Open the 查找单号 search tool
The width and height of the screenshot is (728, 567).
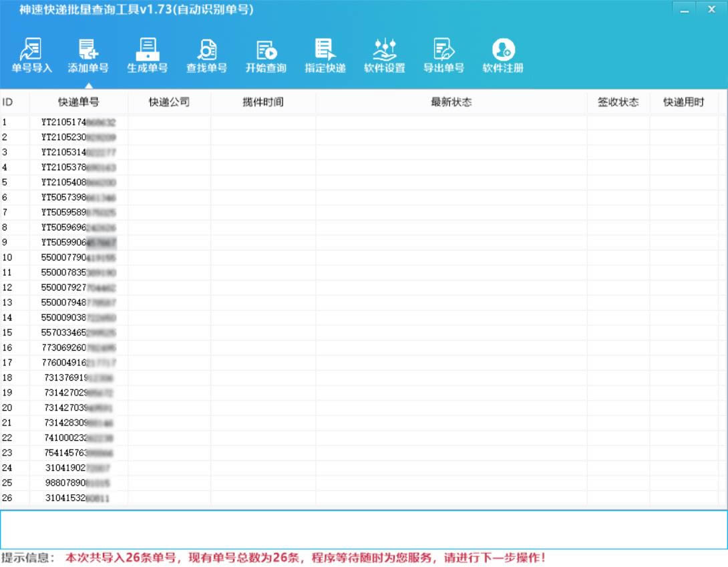pyautogui.click(x=206, y=55)
